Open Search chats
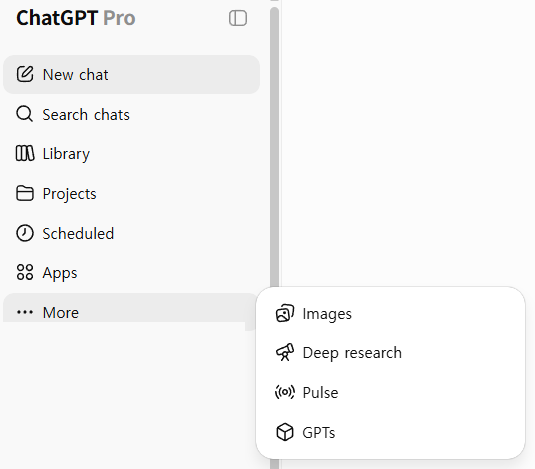535x469 pixels. (131, 114)
